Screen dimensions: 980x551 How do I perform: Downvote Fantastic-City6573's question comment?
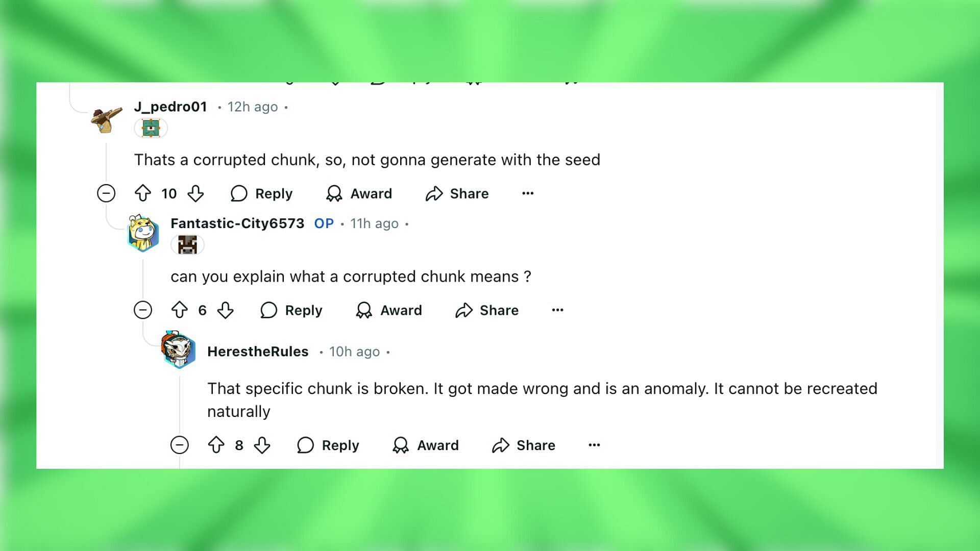225,310
